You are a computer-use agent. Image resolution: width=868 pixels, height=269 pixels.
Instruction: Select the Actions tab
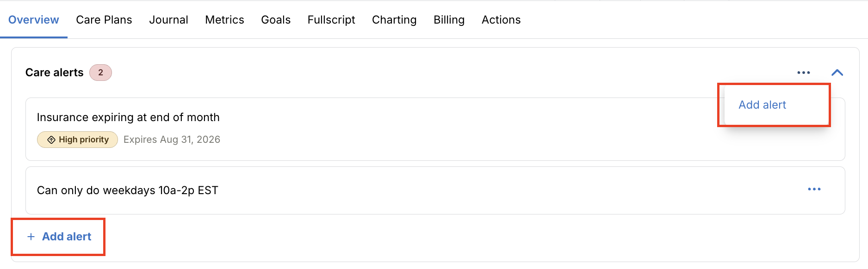501,20
